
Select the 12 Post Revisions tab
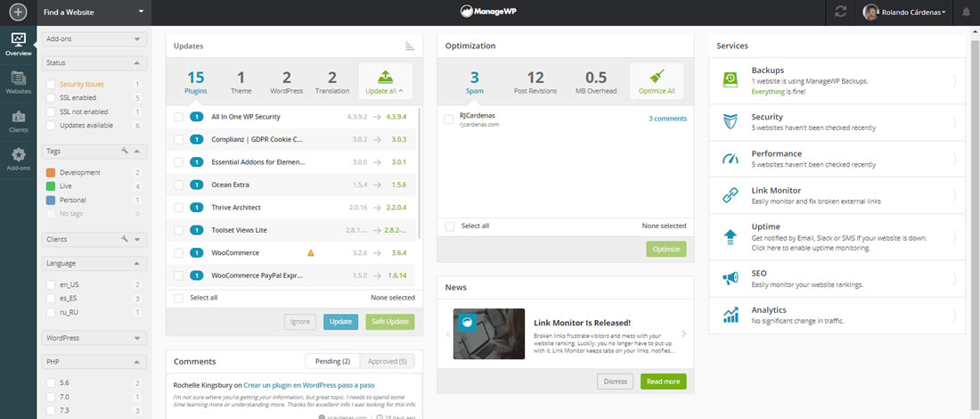coord(535,82)
